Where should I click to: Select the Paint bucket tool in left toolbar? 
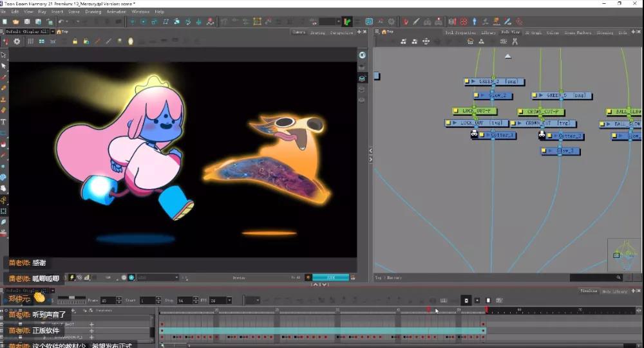pos(3,144)
